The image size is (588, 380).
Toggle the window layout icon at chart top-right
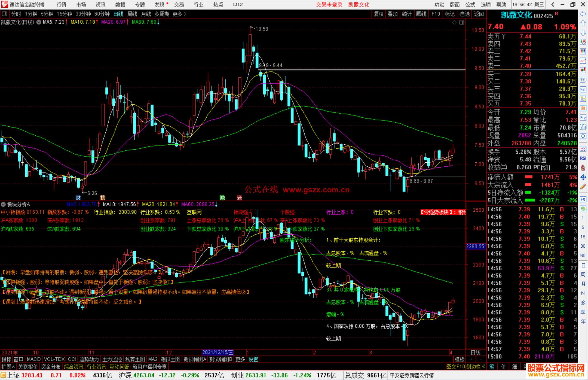pos(462,22)
